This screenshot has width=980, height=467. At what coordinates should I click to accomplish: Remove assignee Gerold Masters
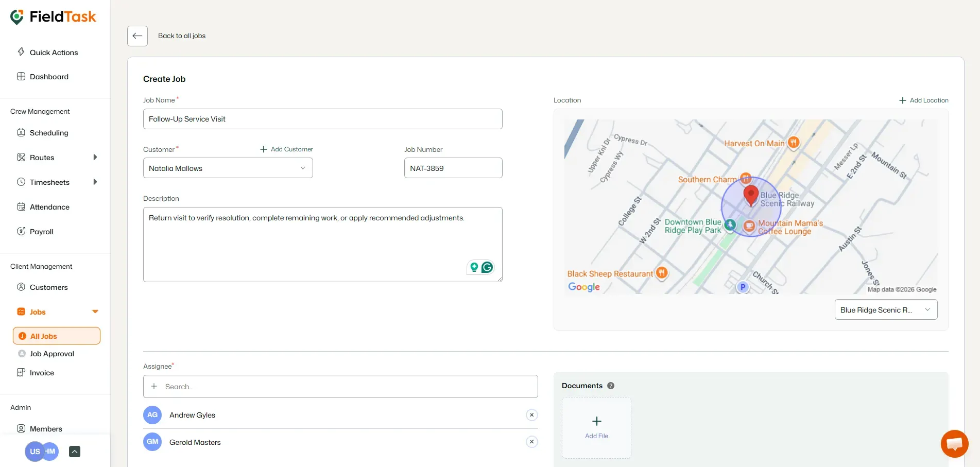click(532, 442)
